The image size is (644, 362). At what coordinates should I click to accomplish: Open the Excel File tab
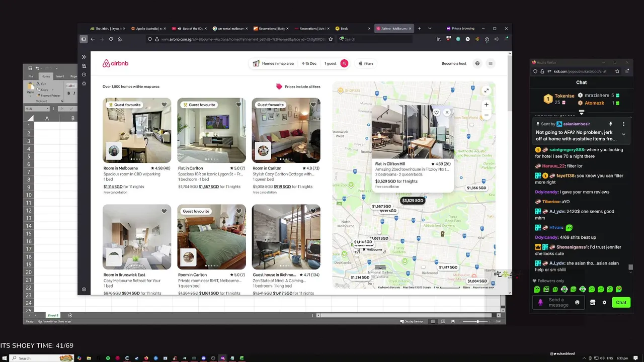click(31, 76)
